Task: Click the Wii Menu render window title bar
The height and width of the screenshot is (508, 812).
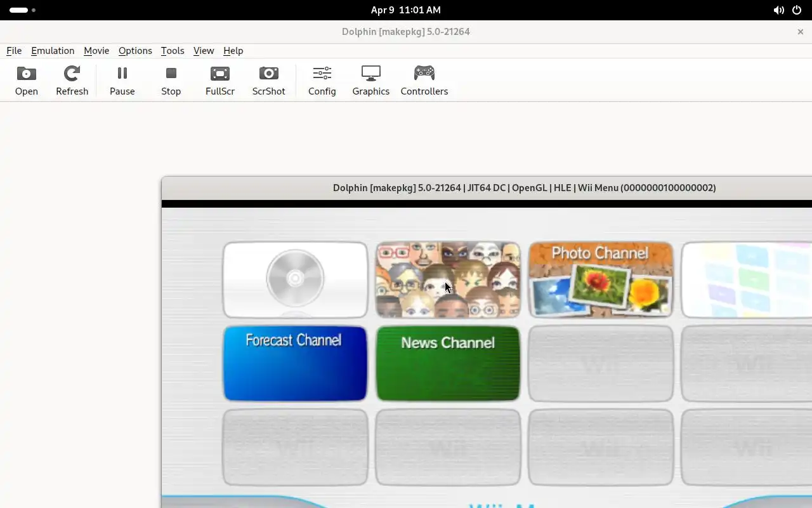Action: coord(487,188)
